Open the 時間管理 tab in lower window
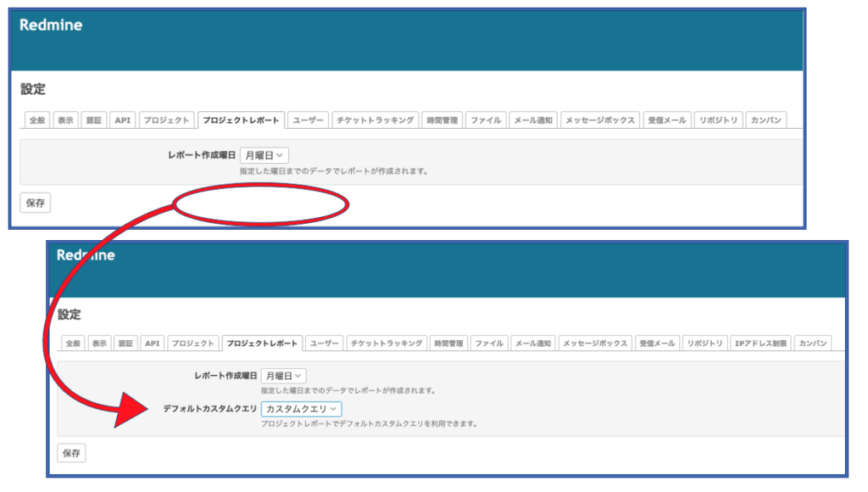 [x=448, y=344]
